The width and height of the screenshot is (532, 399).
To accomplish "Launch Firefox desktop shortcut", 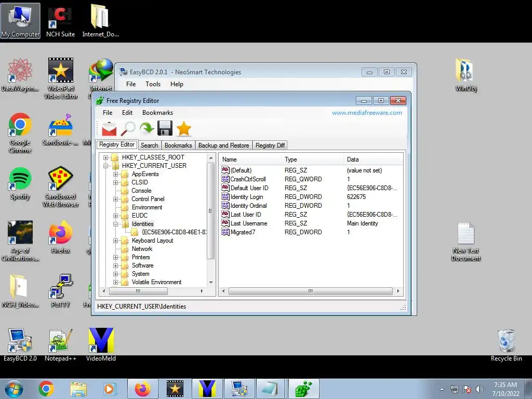I will pos(60,237).
